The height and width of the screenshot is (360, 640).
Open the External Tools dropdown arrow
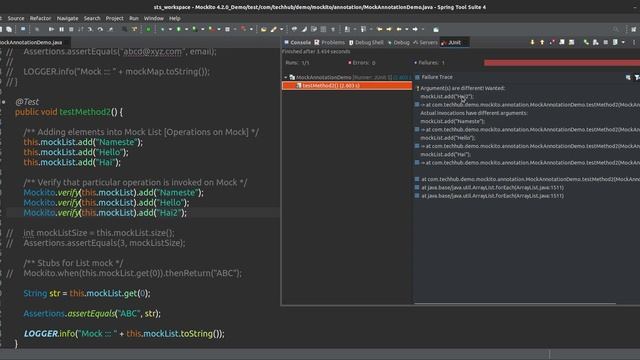219,29
